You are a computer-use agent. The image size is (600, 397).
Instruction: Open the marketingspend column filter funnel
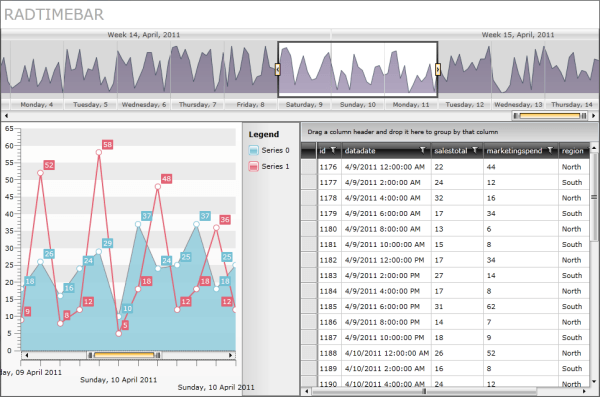(550, 150)
